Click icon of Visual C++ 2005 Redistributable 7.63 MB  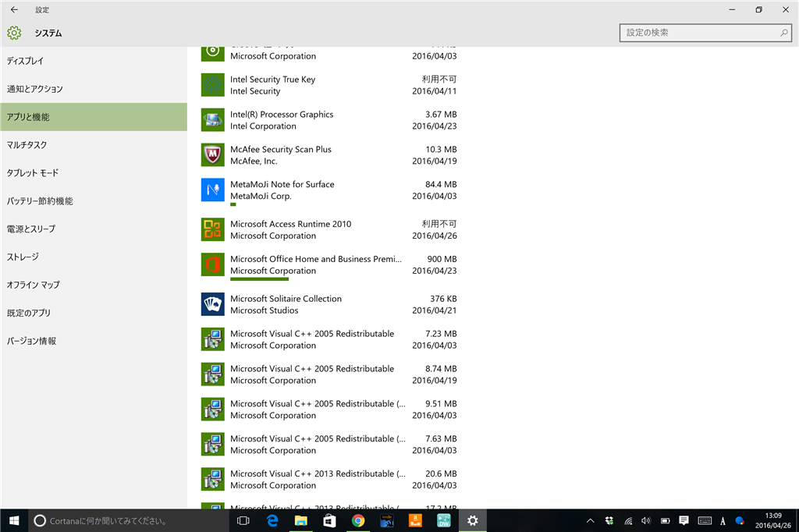coord(212,445)
